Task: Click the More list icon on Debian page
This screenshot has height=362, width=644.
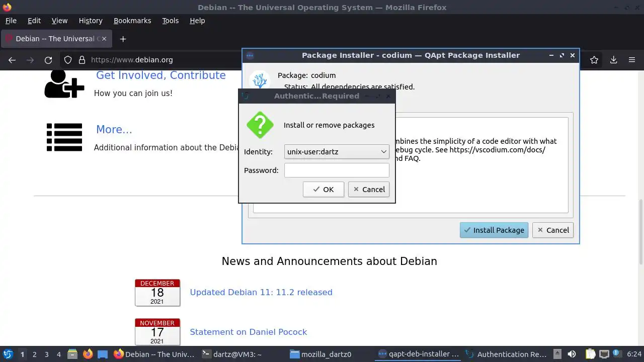Action: tap(64, 137)
